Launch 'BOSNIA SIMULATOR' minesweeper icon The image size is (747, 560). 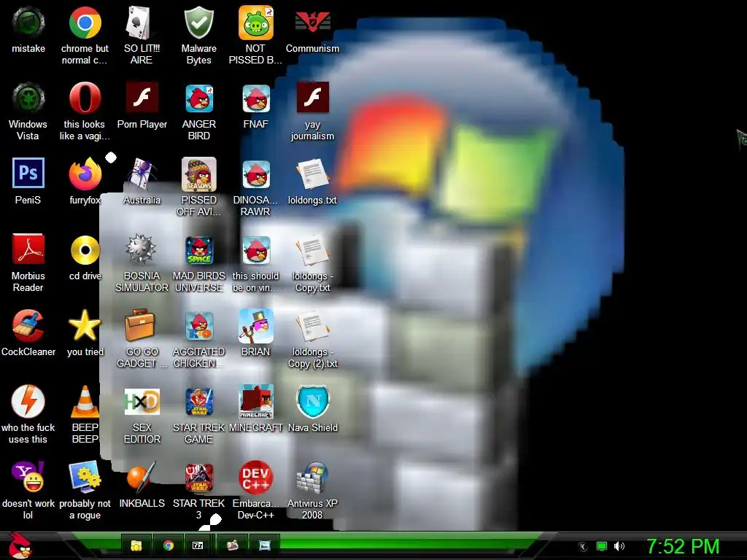pos(142,249)
